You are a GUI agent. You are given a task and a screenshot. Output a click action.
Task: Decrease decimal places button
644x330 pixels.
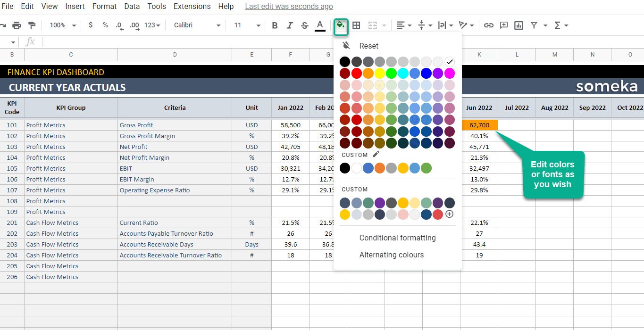point(119,25)
